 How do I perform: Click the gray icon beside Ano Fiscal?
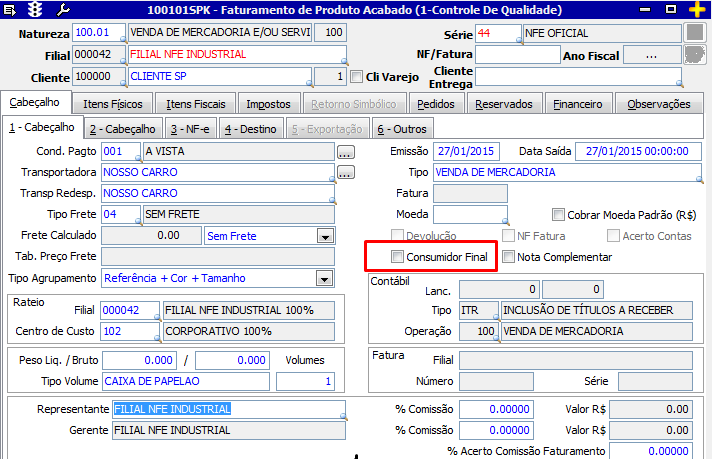pos(695,54)
